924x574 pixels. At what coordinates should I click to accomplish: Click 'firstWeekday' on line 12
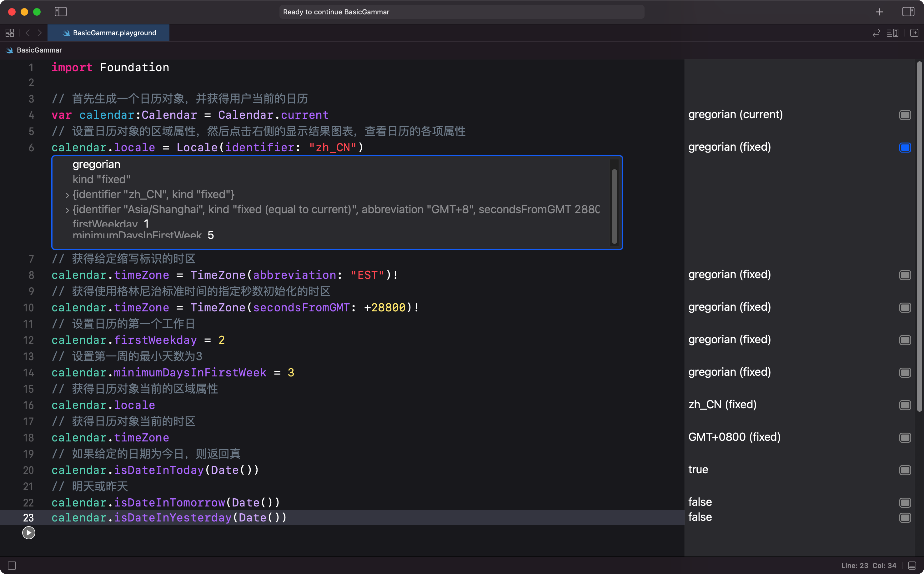(x=155, y=340)
